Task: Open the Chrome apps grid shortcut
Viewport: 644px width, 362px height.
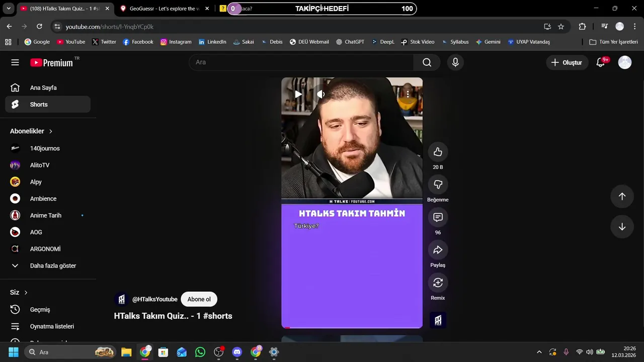Action: (x=8, y=42)
